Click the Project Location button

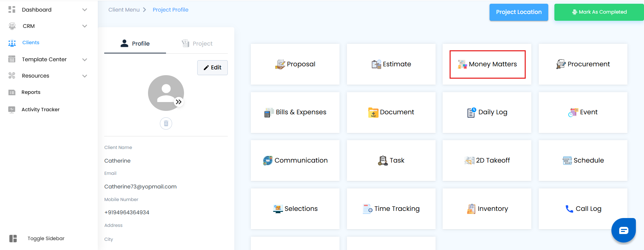(x=518, y=12)
